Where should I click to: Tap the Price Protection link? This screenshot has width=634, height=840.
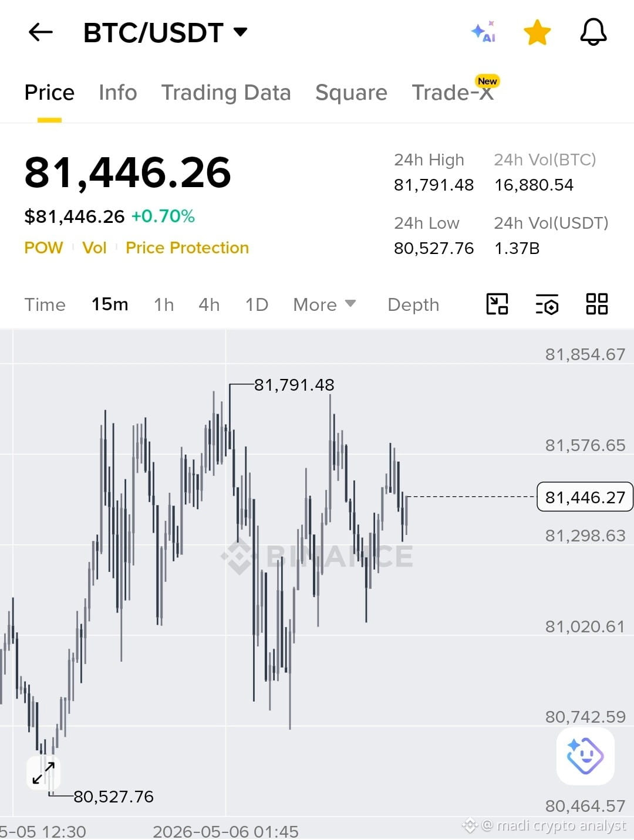click(x=187, y=248)
